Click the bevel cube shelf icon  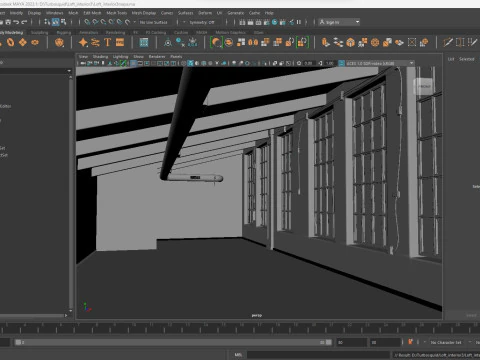(x=351, y=42)
